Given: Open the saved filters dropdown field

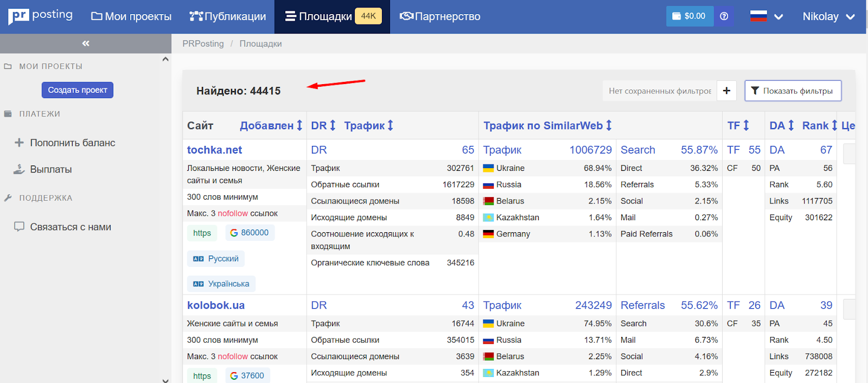Looking at the screenshot, I should tap(660, 91).
